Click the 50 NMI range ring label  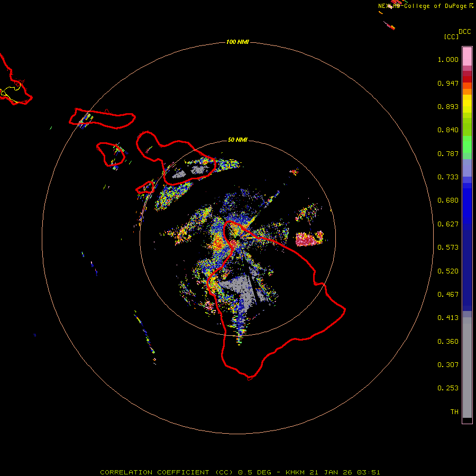[x=237, y=140]
